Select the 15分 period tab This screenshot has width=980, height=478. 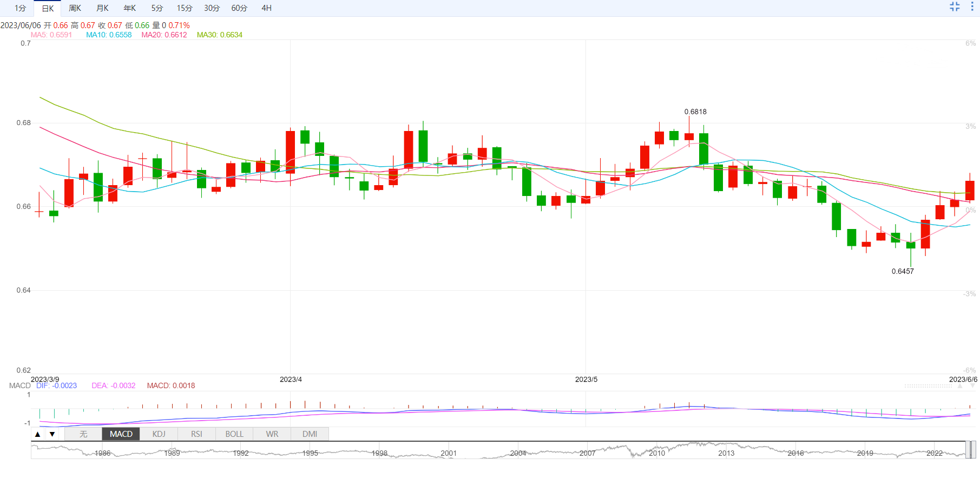(x=185, y=8)
